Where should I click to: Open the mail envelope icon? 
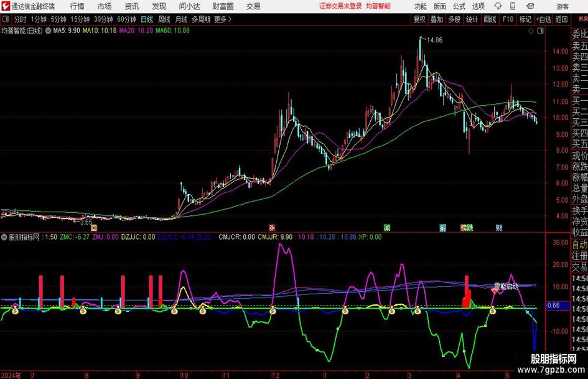pyautogui.click(x=530, y=6)
